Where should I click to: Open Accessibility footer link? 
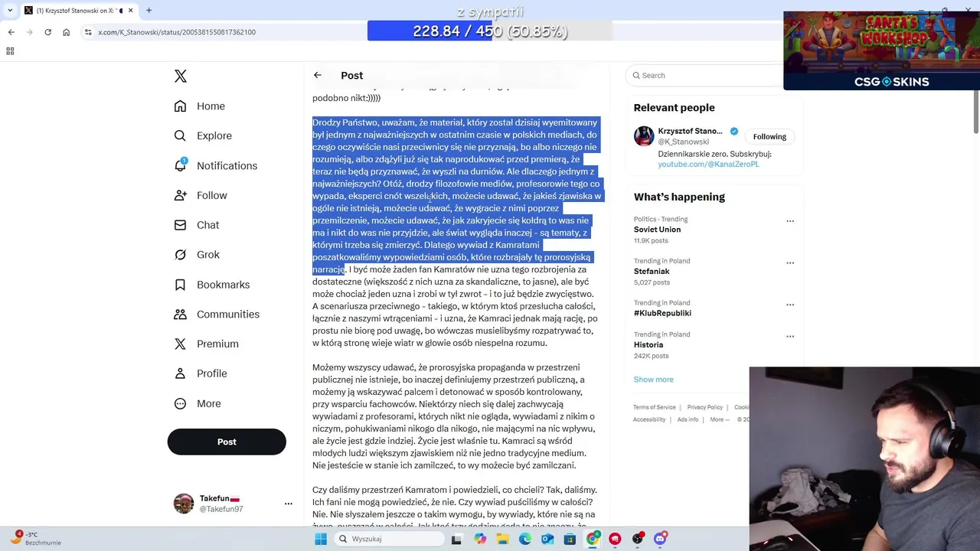point(649,419)
